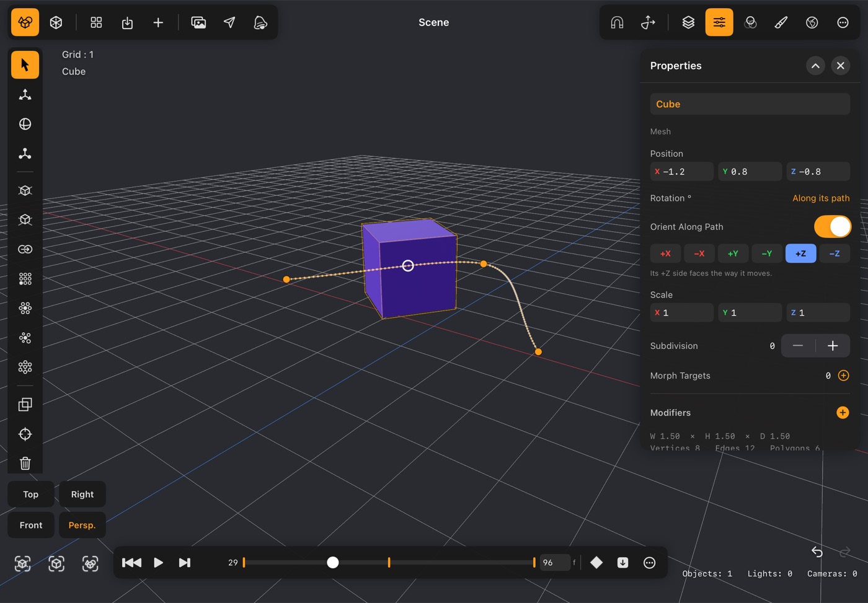The height and width of the screenshot is (603, 868).
Task: Switch to Persp. view
Action: point(82,526)
